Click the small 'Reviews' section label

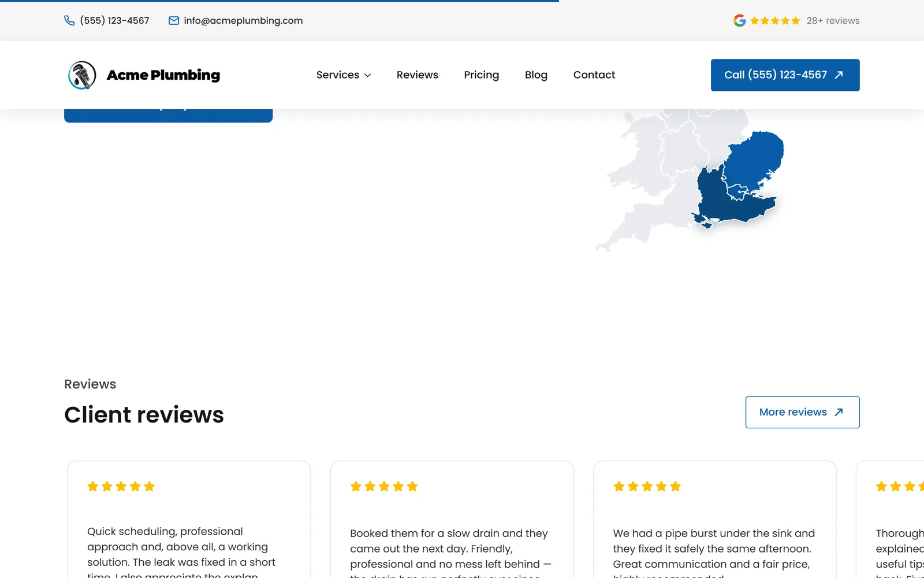click(x=90, y=384)
